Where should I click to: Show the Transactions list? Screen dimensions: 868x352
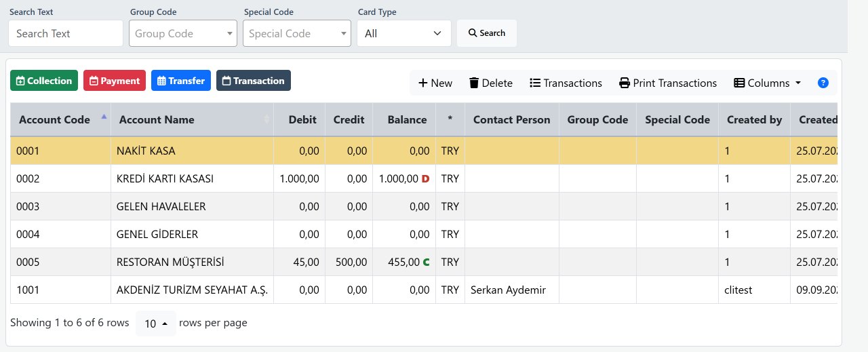(x=566, y=83)
